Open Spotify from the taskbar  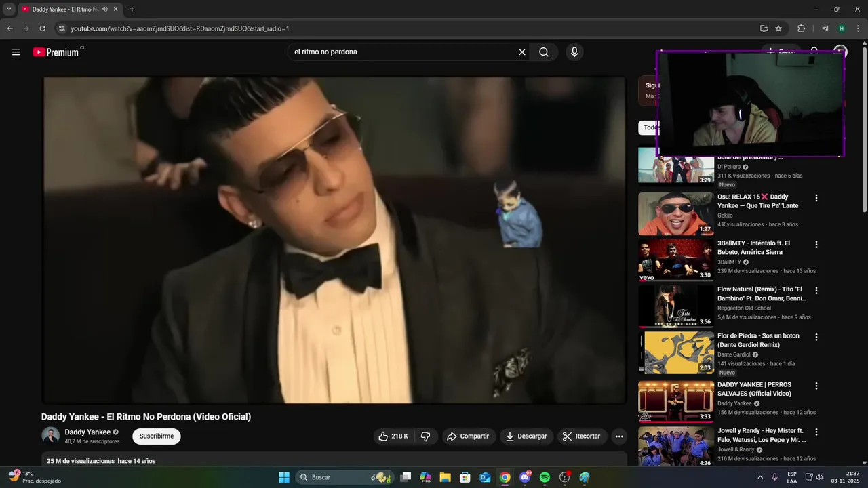(545, 477)
